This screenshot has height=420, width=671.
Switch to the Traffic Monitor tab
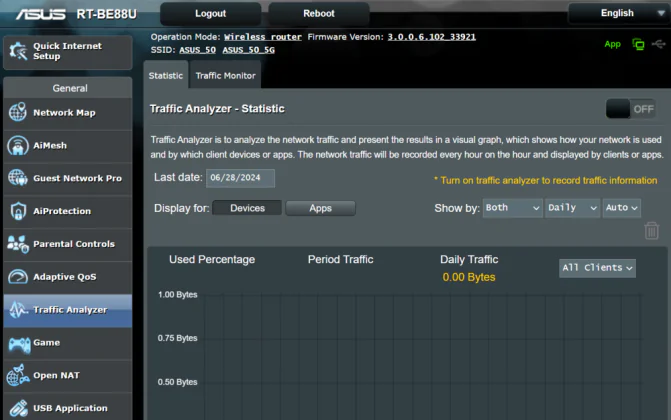click(225, 75)
